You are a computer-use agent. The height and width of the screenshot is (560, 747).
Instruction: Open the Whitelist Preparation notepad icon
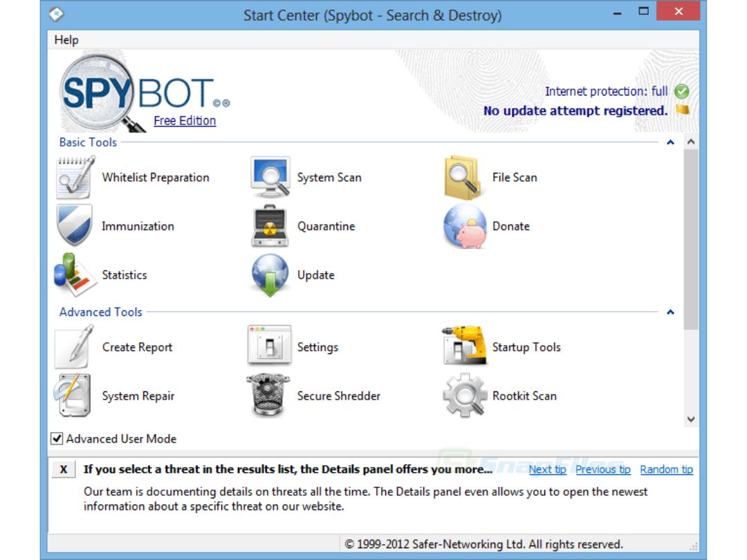(75, 177)
